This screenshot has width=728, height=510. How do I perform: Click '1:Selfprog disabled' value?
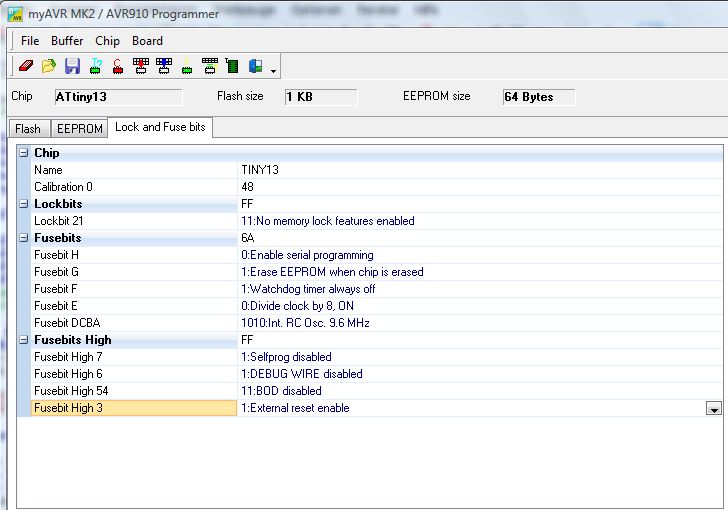[286, 357]
